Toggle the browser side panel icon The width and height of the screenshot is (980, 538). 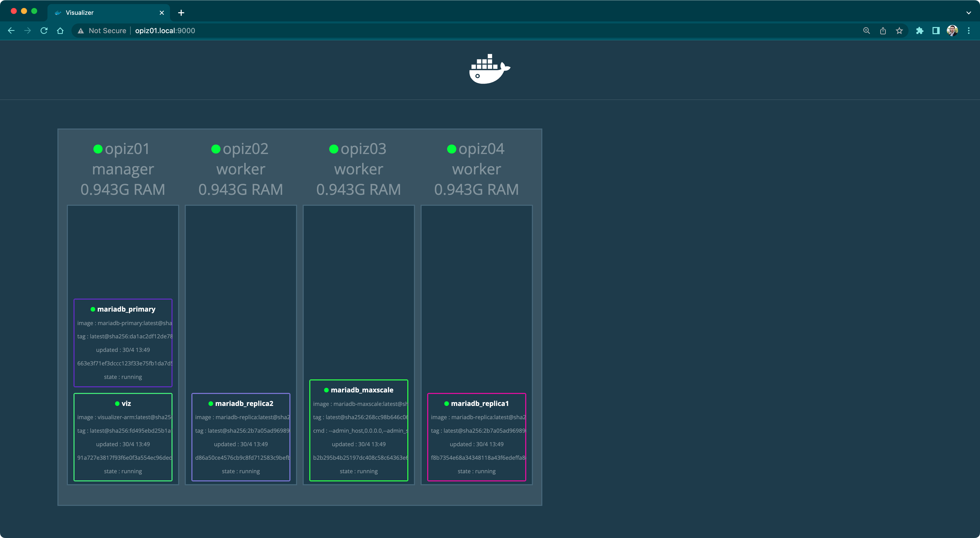click(x=936, y=31)
